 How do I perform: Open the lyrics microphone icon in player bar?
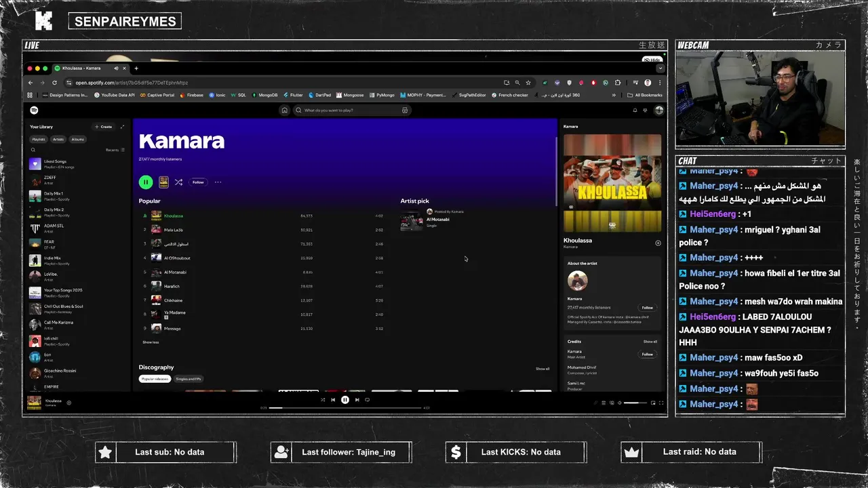pyautogui.click(x=596, y=403)
